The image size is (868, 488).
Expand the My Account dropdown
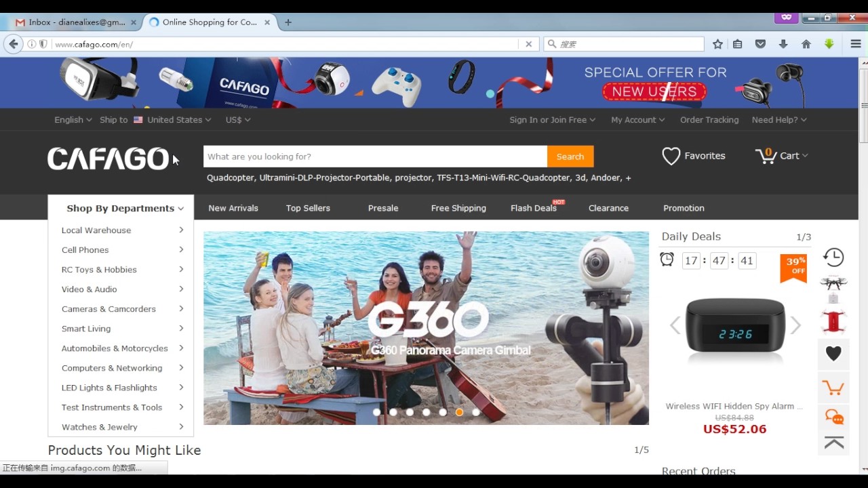(638, 120)
